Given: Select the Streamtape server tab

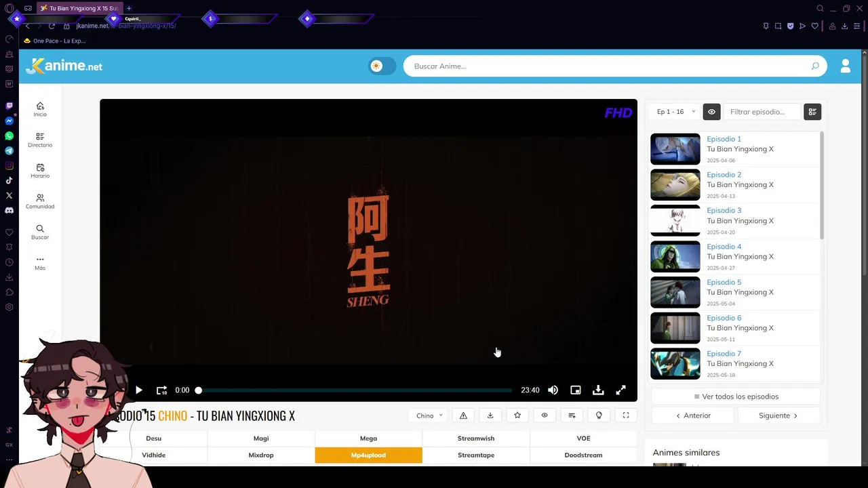Looking at the screenshot, I should (x=476, y=455).
